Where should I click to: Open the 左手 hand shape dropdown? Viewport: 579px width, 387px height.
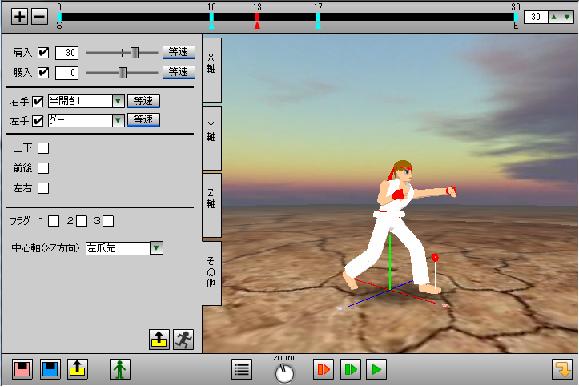pos(118,120)
